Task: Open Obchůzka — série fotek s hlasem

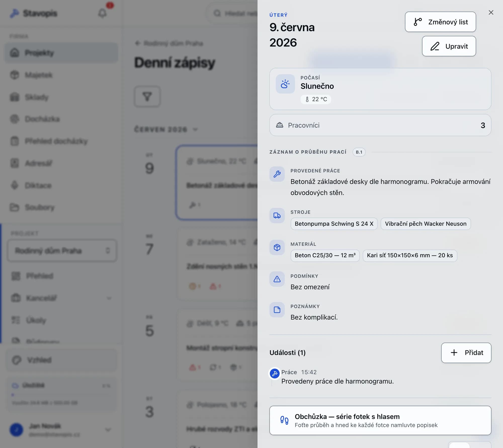Action: 380,420
